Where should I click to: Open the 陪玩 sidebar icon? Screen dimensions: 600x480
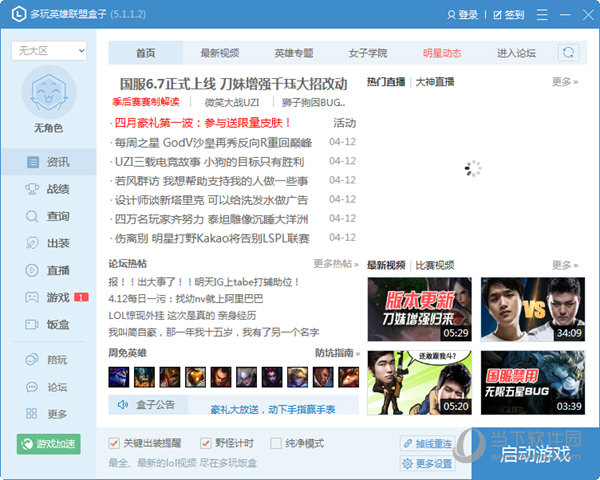[x=32, y=360]
